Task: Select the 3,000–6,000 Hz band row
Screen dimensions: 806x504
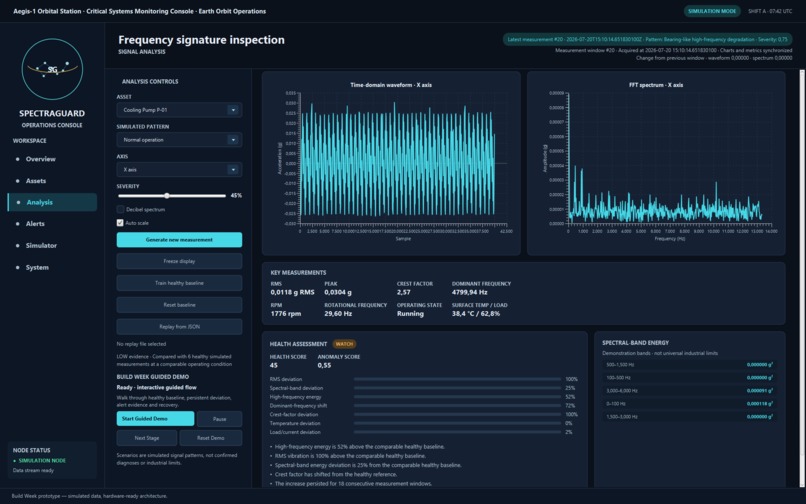Action: click(689, 391)
